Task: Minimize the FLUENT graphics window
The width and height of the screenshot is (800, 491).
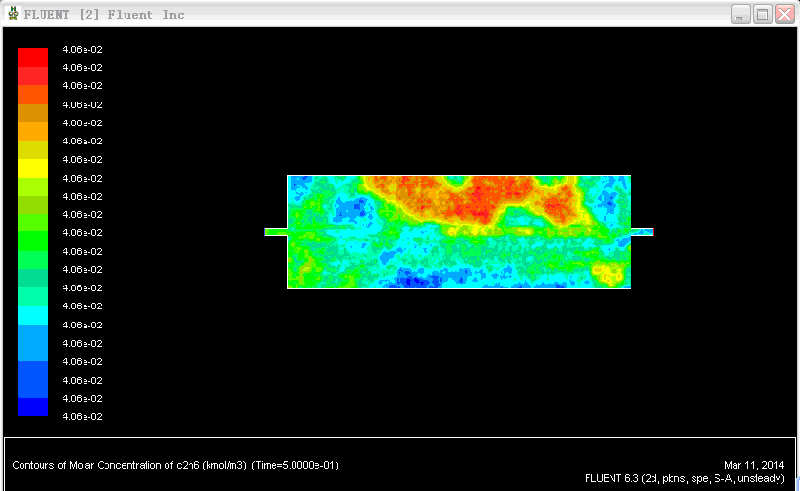Action: 740,14
